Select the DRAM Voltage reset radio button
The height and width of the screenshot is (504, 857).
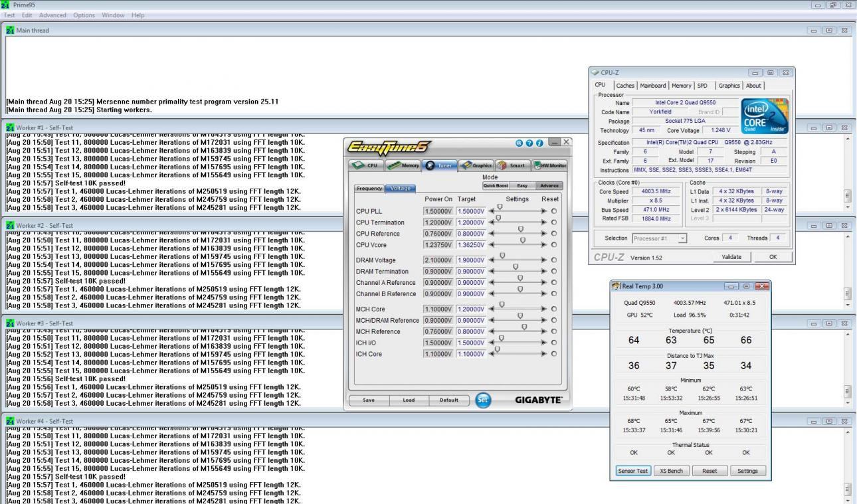(554, 260)
